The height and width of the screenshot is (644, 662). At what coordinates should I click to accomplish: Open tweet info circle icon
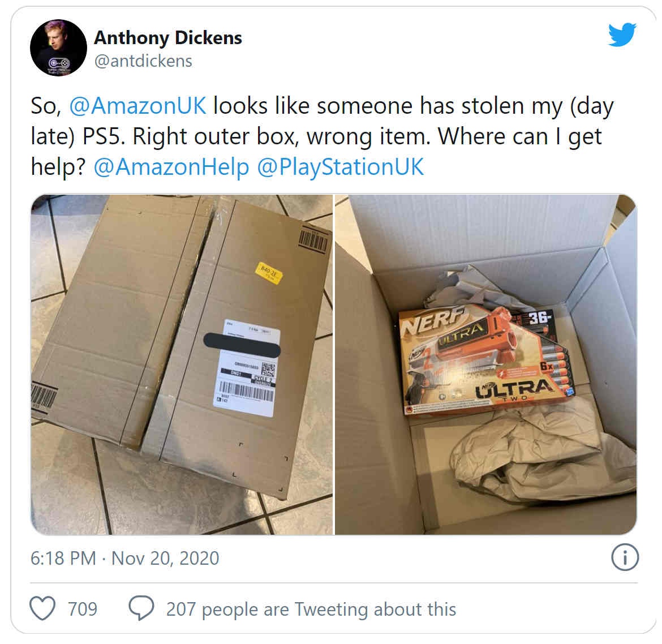625,557
